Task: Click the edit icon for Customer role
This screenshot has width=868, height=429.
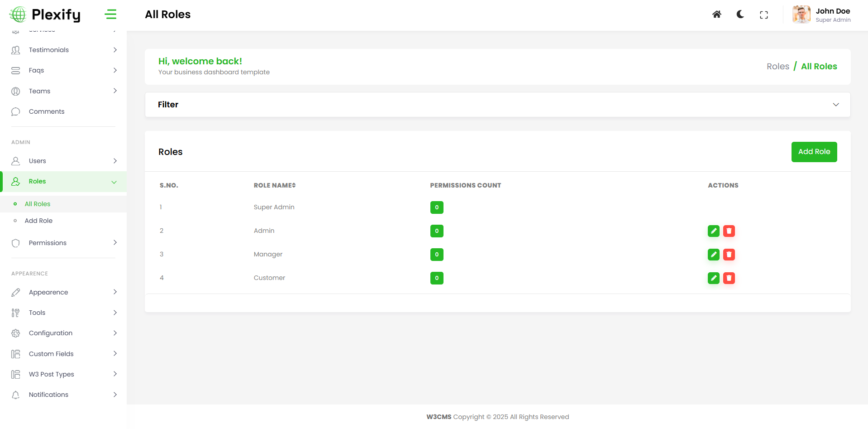Action: tap(713, 278)
